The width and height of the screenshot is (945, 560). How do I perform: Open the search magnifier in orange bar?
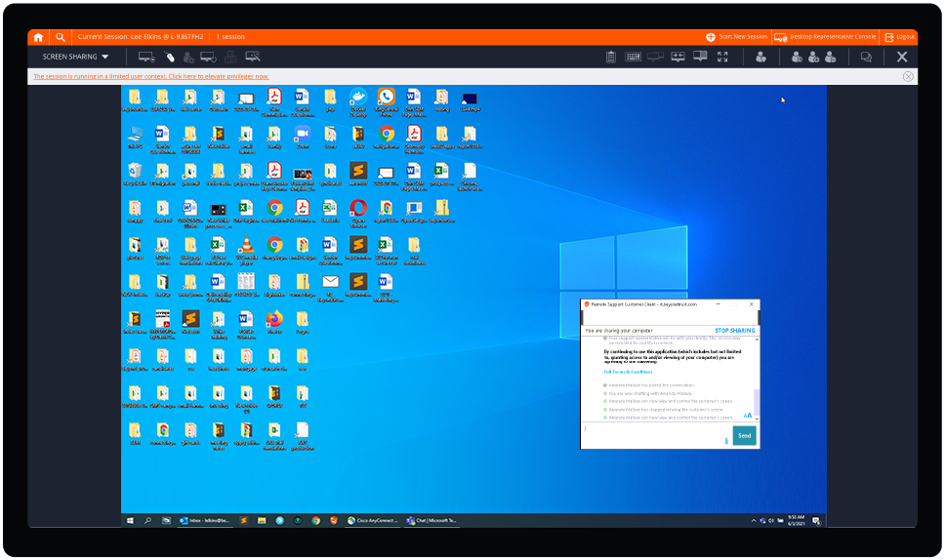pyautogui.click(x=61, y=37)
